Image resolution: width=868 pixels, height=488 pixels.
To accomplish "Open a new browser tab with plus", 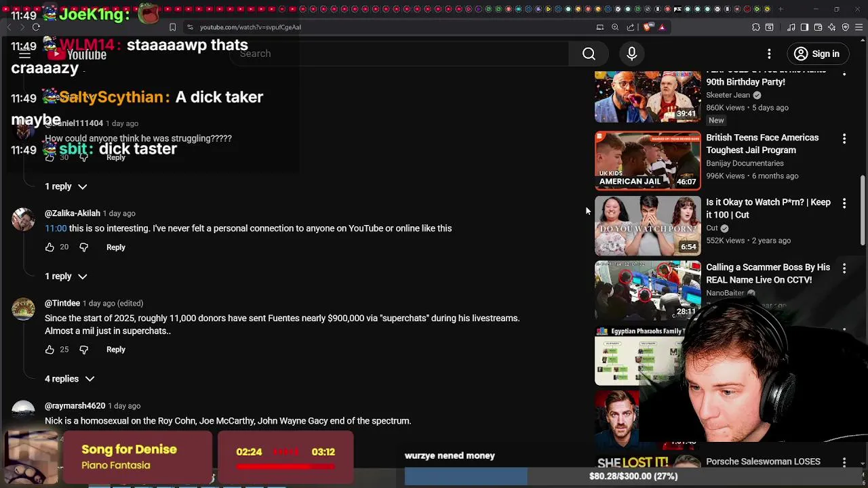I will pyautogui.click(x=781, y=9).
